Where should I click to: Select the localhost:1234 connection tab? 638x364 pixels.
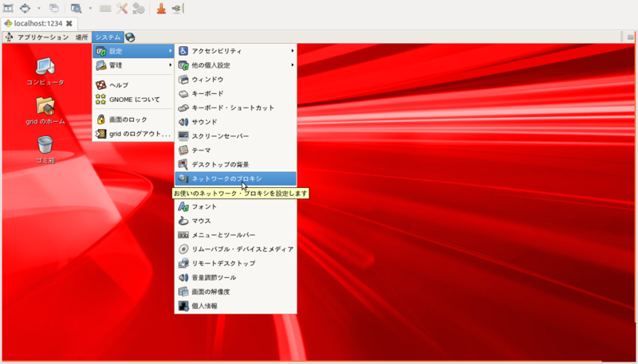39,24
